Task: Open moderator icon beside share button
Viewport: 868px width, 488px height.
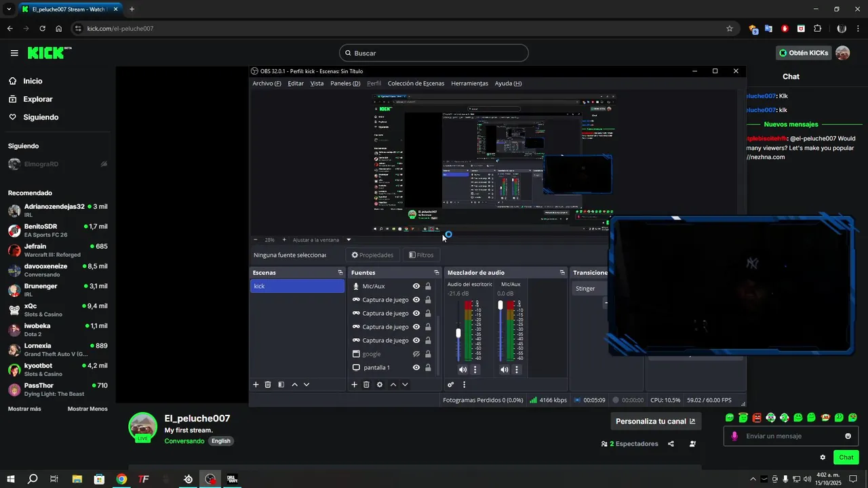Action: [x=692, y=444]
